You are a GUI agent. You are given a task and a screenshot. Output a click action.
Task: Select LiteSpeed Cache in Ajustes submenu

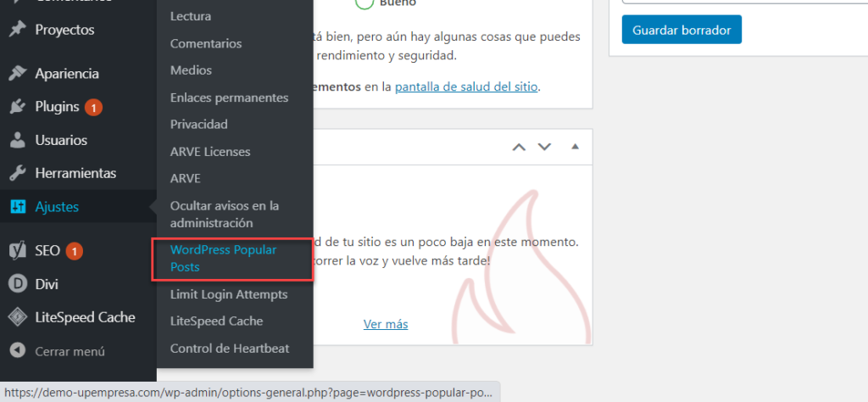tap(216, 321)
